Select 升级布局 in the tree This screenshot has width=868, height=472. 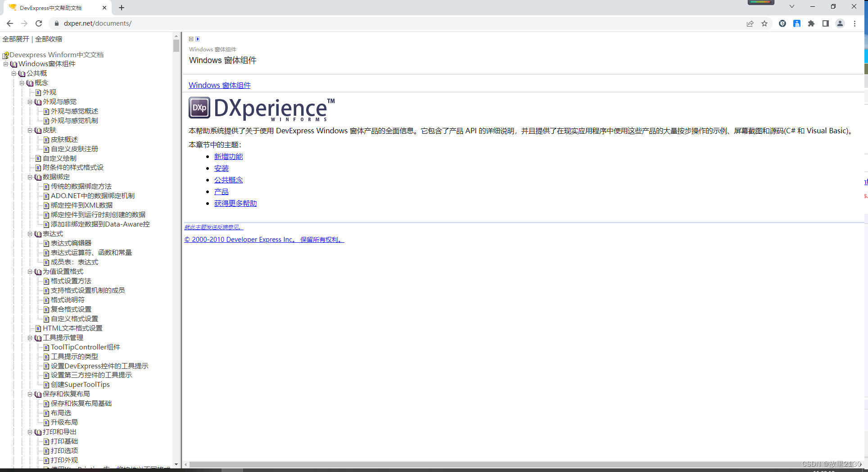coord(64,422)
